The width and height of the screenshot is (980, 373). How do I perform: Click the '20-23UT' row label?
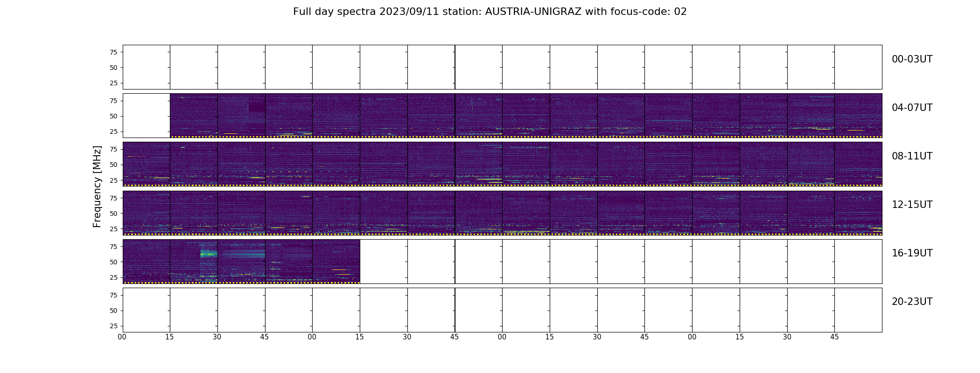click(912, 302)
